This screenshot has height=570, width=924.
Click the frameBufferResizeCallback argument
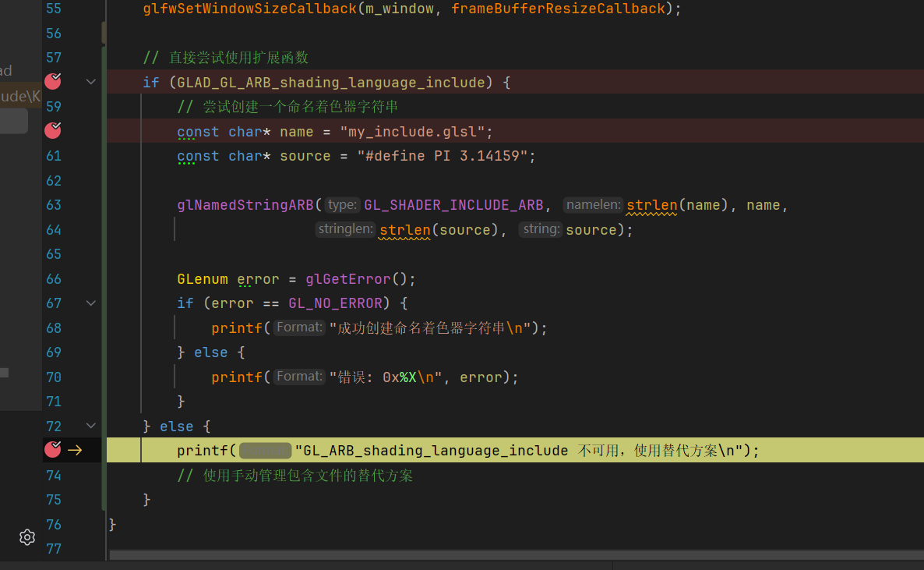point(559,9)
